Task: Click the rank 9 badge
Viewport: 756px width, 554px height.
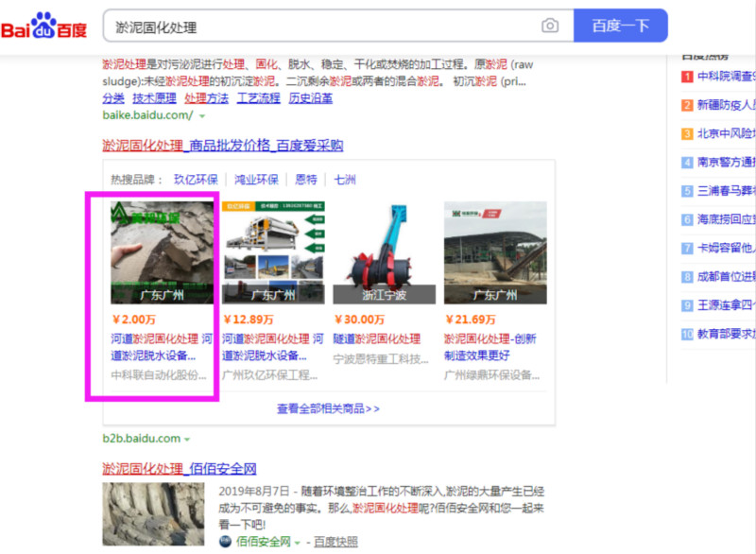Action: 687,305
